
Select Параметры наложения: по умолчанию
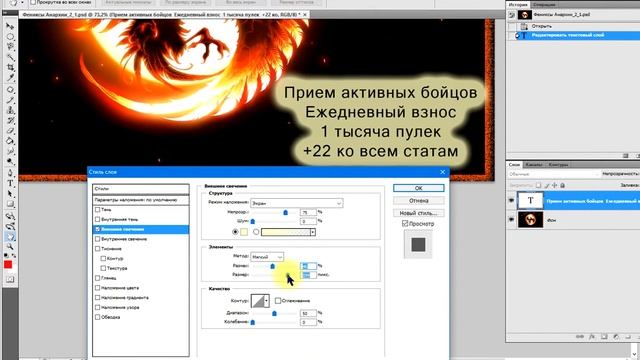(x=141, y=200)
